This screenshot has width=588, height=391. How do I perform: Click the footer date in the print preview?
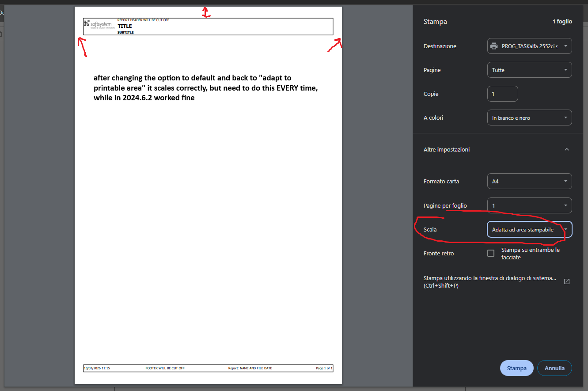pyautogui.click(x=97, y=368)
